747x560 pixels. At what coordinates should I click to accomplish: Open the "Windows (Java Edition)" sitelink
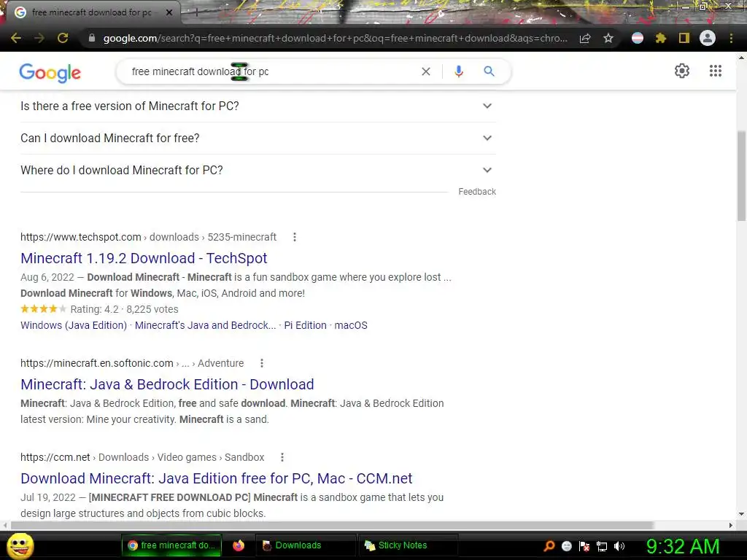74,325
